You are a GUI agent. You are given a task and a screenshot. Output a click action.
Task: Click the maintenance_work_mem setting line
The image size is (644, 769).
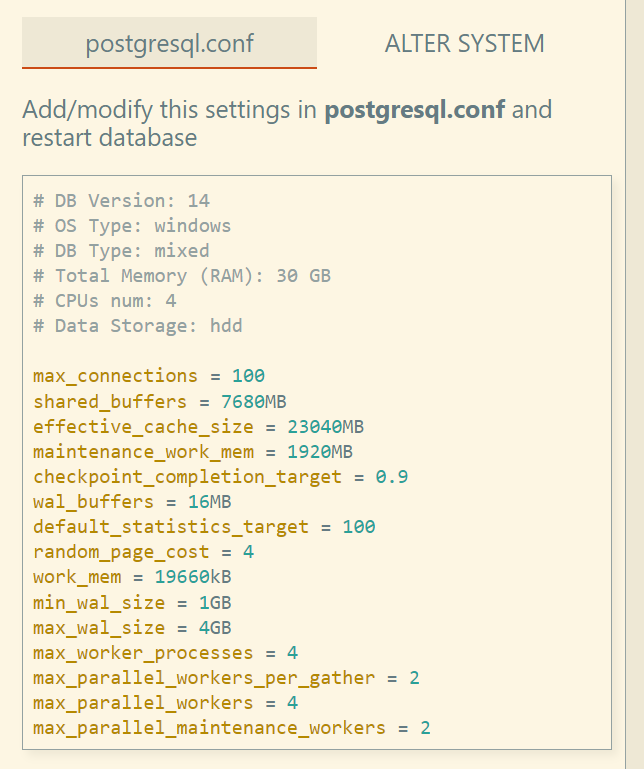(x=192, y=452)
